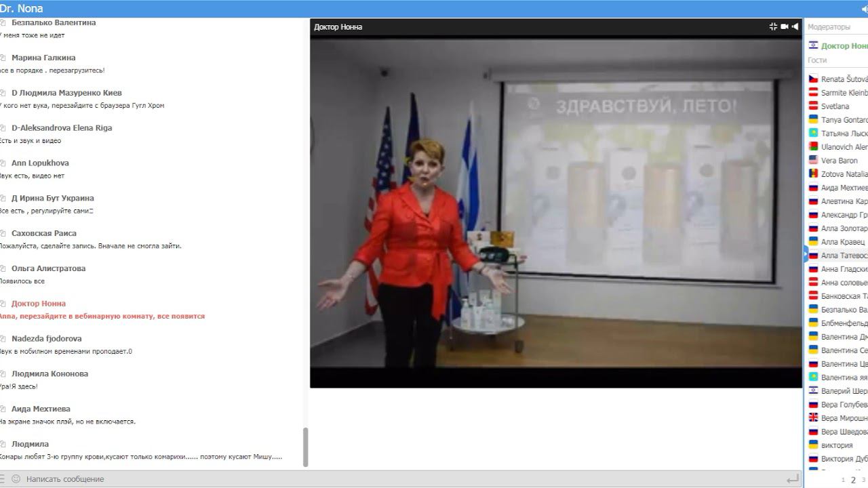868x488 pixels.
Task: Click the Dr. Nona title in top bar
Action: point(21,9)
